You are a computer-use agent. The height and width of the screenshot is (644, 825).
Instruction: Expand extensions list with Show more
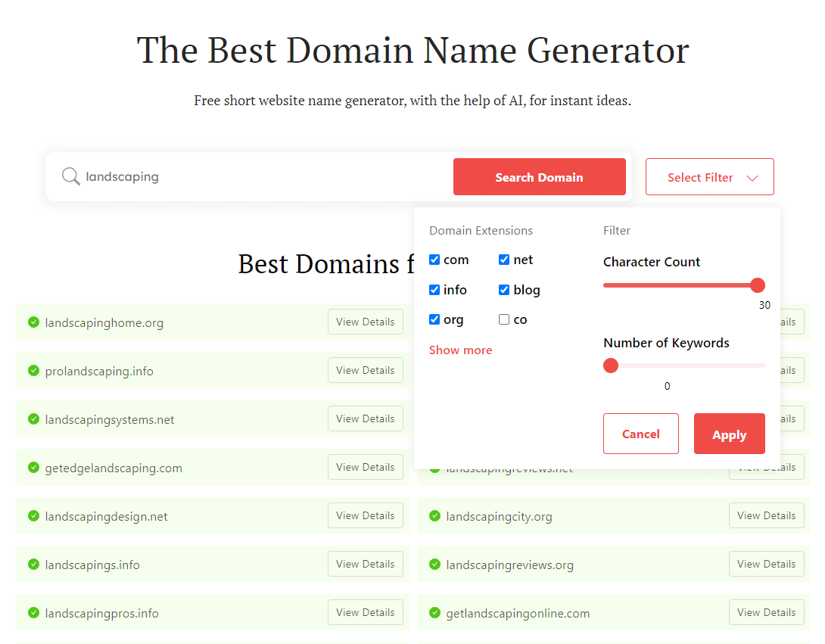pos(460,350)
